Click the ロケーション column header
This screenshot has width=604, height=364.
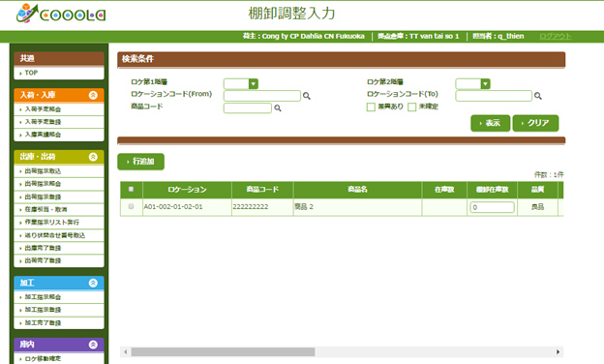click(x=187, y=190)
